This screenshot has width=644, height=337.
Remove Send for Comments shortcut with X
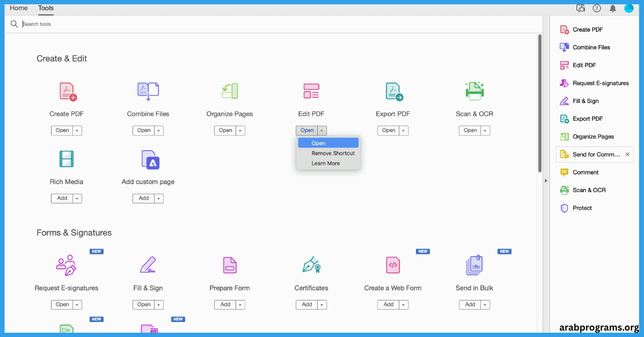(628, 155)
